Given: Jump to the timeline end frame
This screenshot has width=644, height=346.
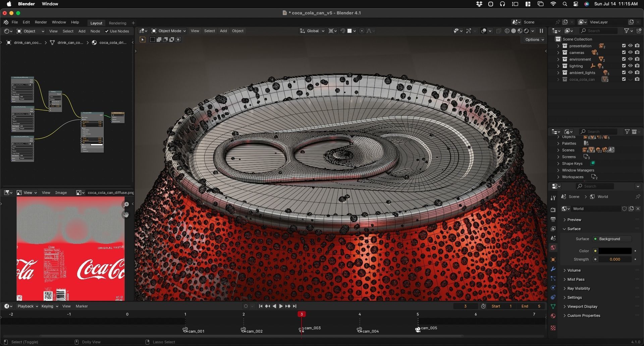Looking at the screenshot, I should (x=294, y=306).
